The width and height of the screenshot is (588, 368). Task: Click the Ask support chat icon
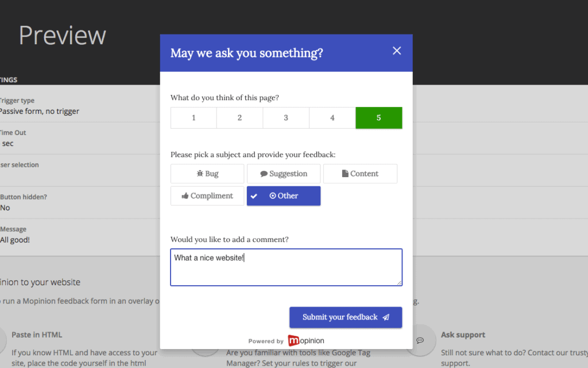coord(420,340)
